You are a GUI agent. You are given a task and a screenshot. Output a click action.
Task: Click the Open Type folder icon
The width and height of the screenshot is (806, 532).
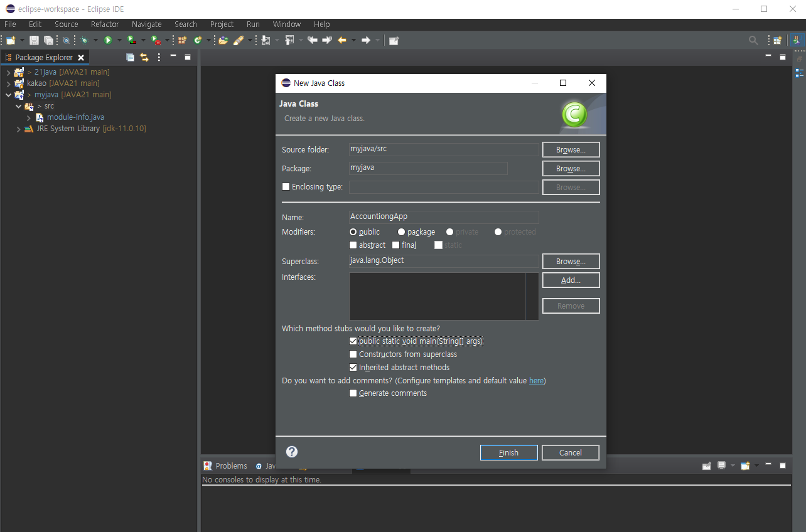click(223, 40)
